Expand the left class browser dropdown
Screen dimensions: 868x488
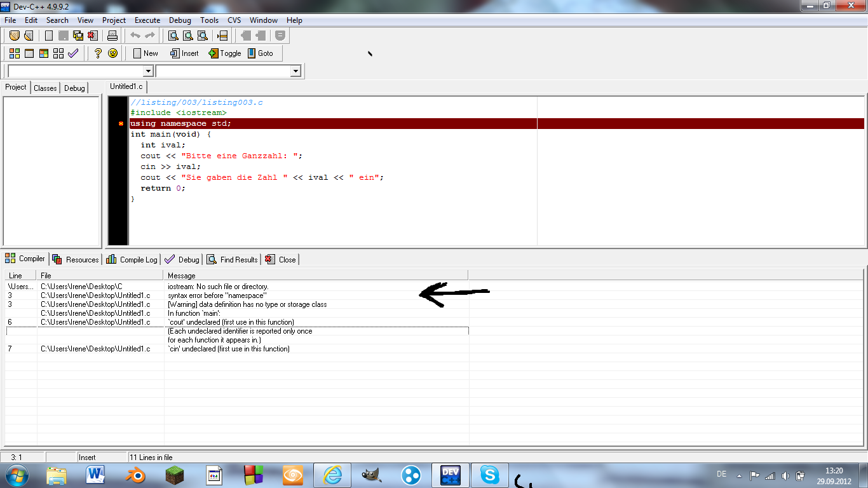tap(148, 71)
